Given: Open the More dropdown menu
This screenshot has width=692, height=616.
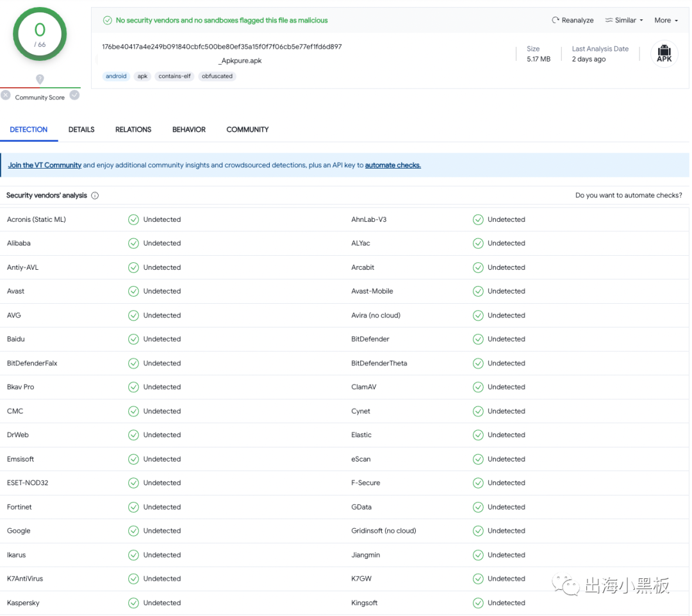Looking at the screenshot, I should 666,21.
